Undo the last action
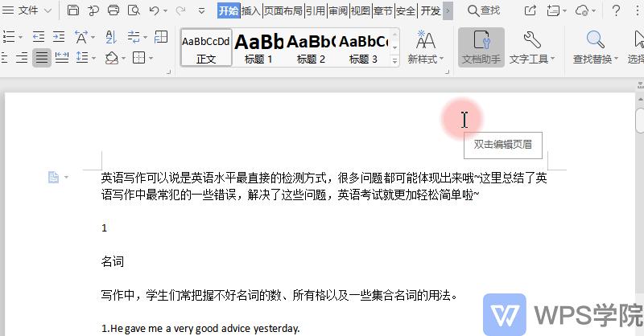 click(x=155, y=10)
